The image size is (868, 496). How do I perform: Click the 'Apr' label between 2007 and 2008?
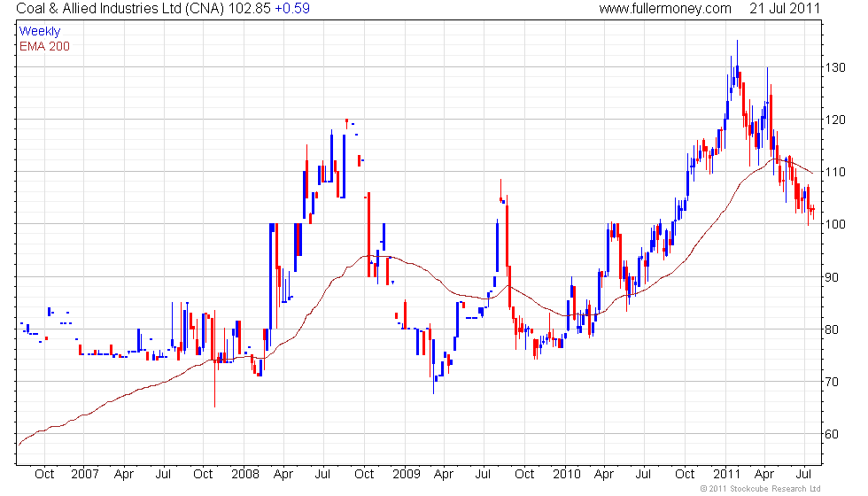click(123, 475)
